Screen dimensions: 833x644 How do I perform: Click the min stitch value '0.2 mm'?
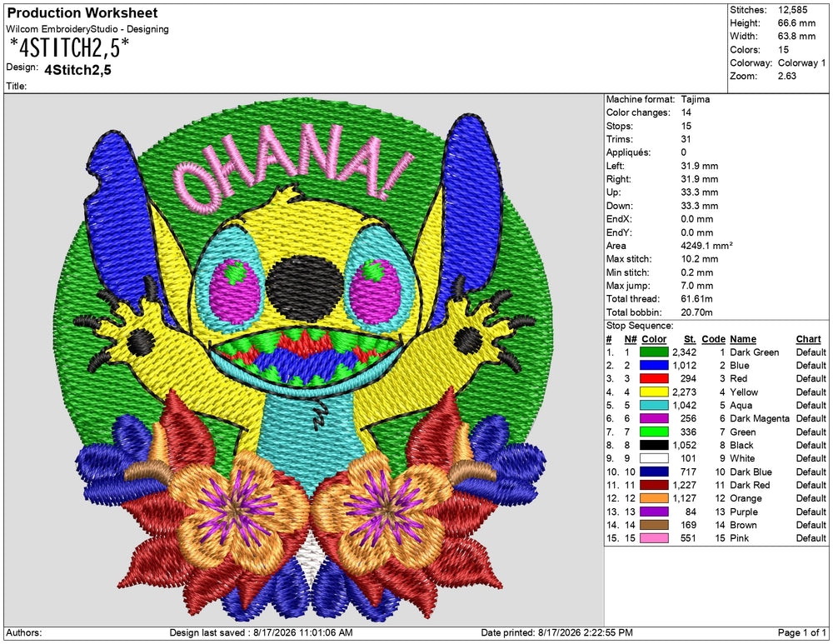coord(697,272)
